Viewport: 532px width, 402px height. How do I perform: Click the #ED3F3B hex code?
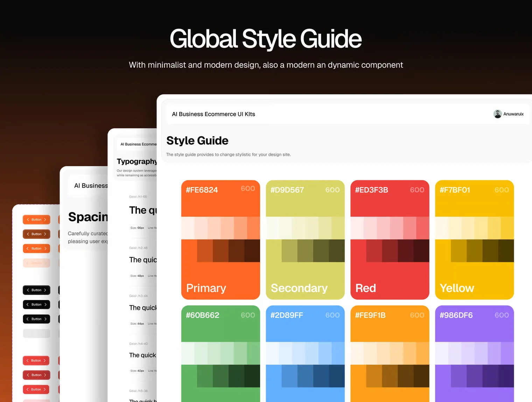pyautogui.click(x=372, y=190)
